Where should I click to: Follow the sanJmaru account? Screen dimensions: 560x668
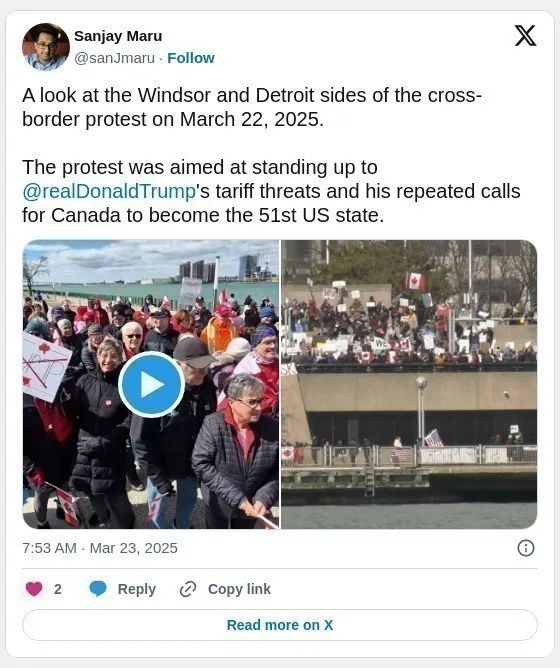191,58
